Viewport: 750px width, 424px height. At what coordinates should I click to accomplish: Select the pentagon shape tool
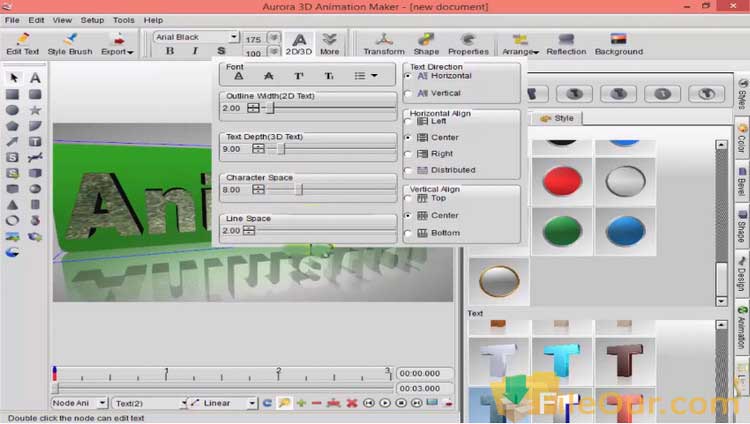coord(12,126)
